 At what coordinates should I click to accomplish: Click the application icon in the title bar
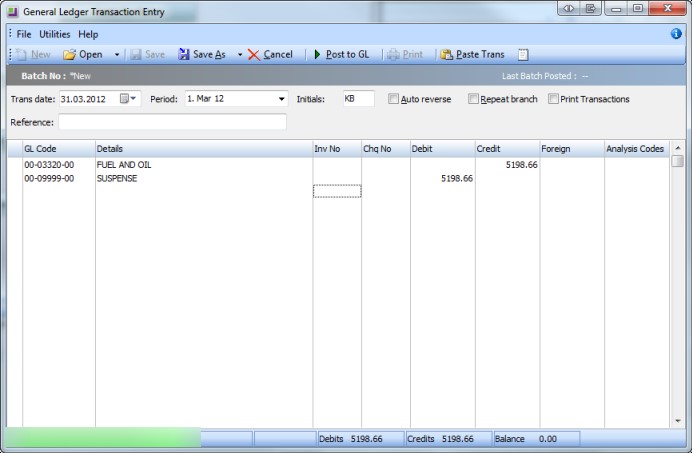[13, 12]
